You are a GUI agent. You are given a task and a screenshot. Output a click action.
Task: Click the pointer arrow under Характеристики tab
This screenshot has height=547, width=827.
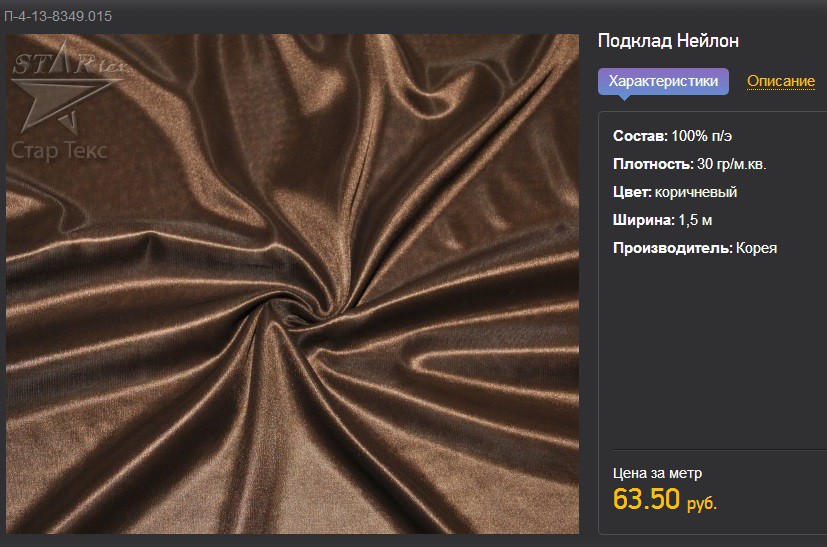(x=624, y=98)
